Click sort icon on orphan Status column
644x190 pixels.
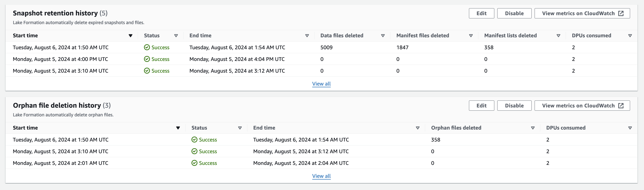tap(240, 128)
